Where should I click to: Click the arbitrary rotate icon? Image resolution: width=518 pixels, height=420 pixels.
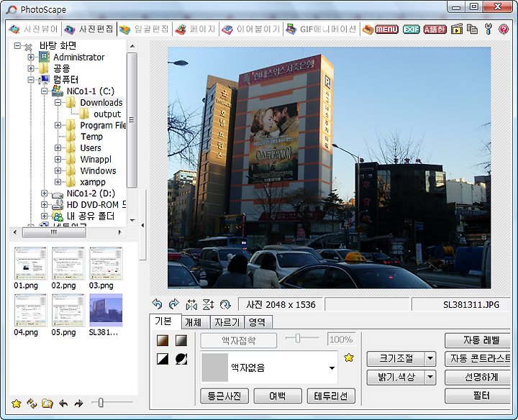[x=225, y=304]
